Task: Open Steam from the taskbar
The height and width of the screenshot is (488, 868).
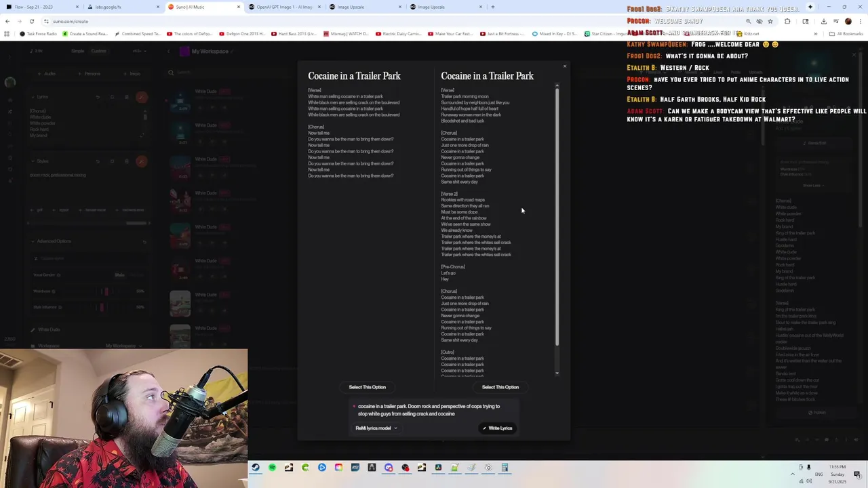Action: 255,467
